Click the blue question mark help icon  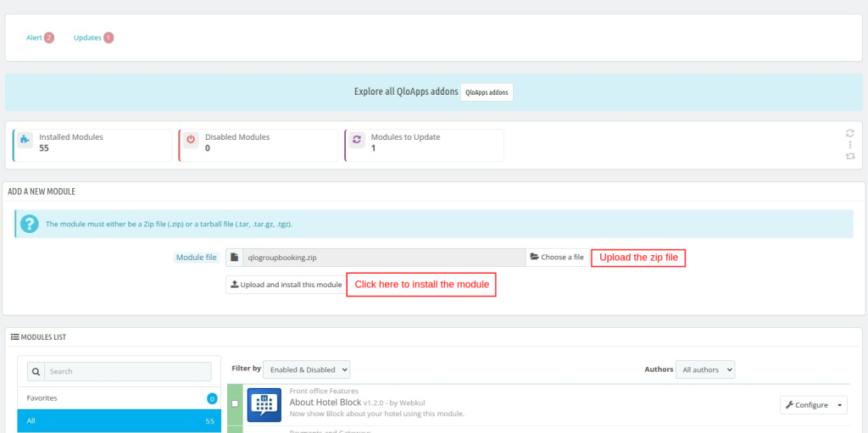pos(30,224)
